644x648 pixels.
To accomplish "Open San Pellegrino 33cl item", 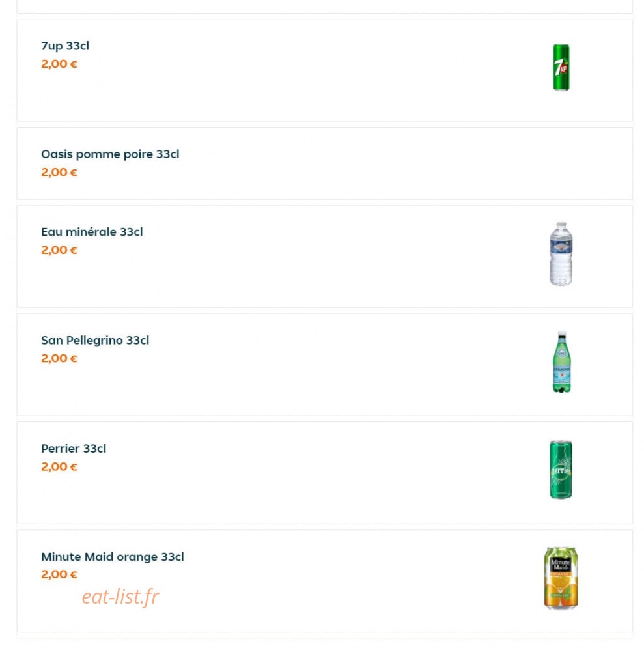I will pyautogui.click(x=95, y=340).
